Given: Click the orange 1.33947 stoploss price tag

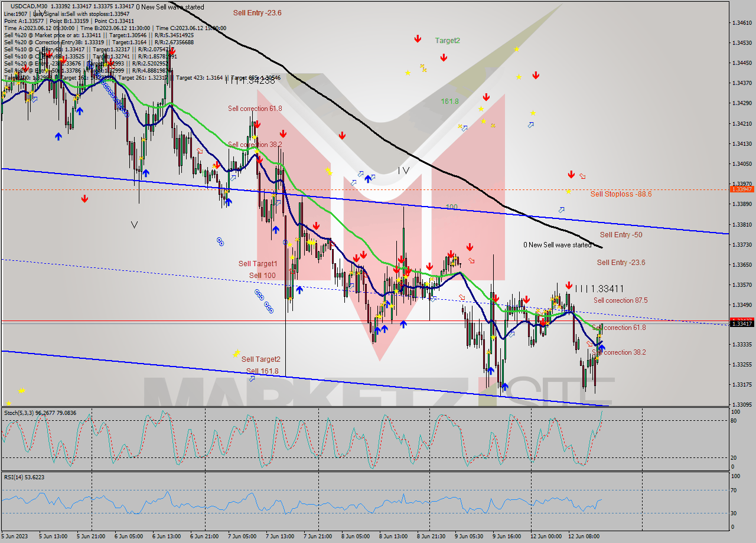Looking at the screenshot, I should pos(741,189).
